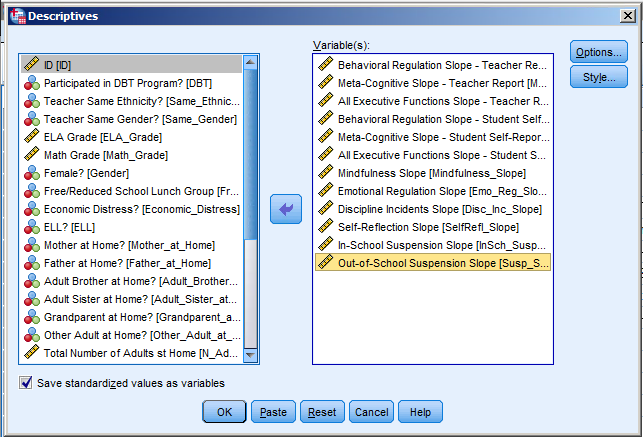The image size is (643, 437).
Task: Click the ruler icon next to ID [ID]
Action: pos(32,64)
